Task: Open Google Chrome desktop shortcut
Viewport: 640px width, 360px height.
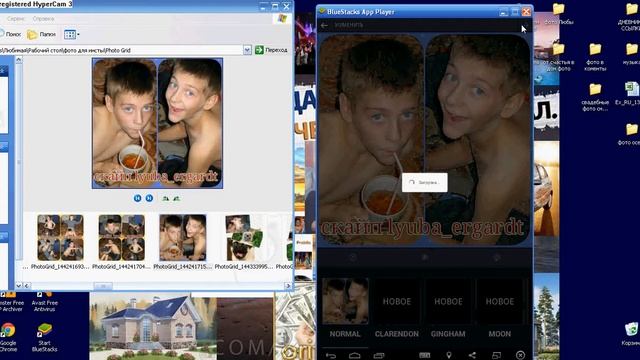Action: point(8,337)
